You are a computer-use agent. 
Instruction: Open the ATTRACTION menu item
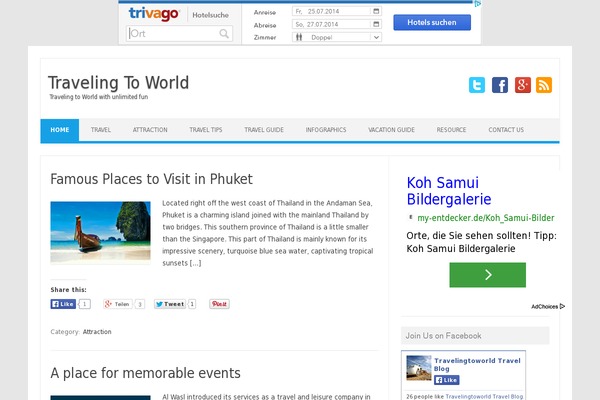[150, 130]
